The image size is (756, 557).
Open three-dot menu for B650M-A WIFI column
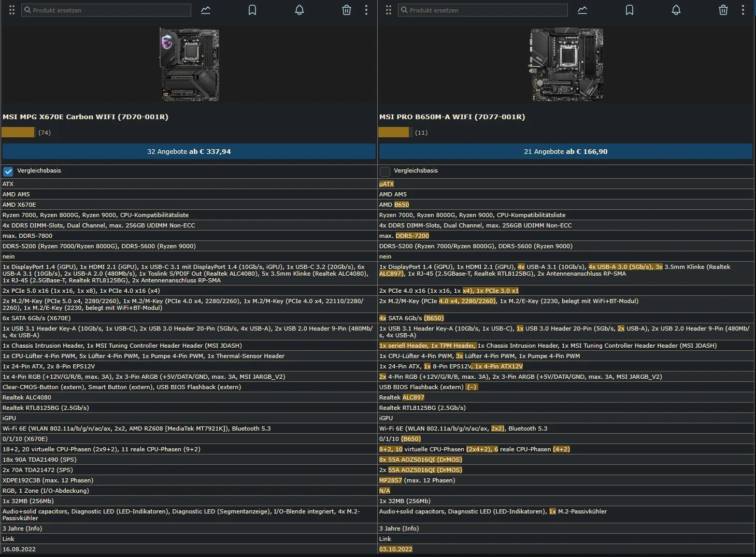743,10
